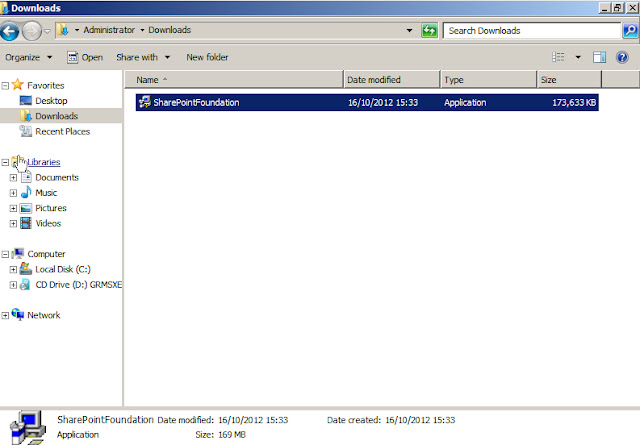Image resolution: width=640 pixels, height=445 pixels.
Task: Open the Organize menu
Action: [x=29, y=58]
